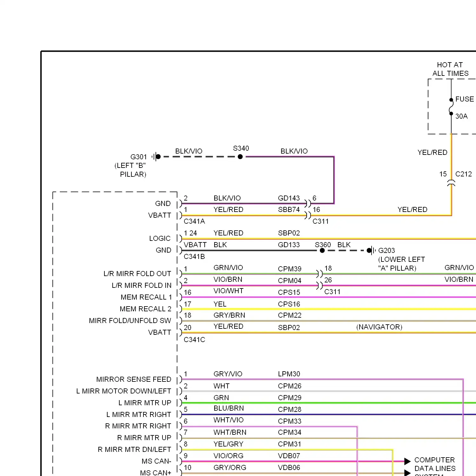Select ground label "G301"
The width and height of the screenshot is (476, 476).
pos(139,157)
